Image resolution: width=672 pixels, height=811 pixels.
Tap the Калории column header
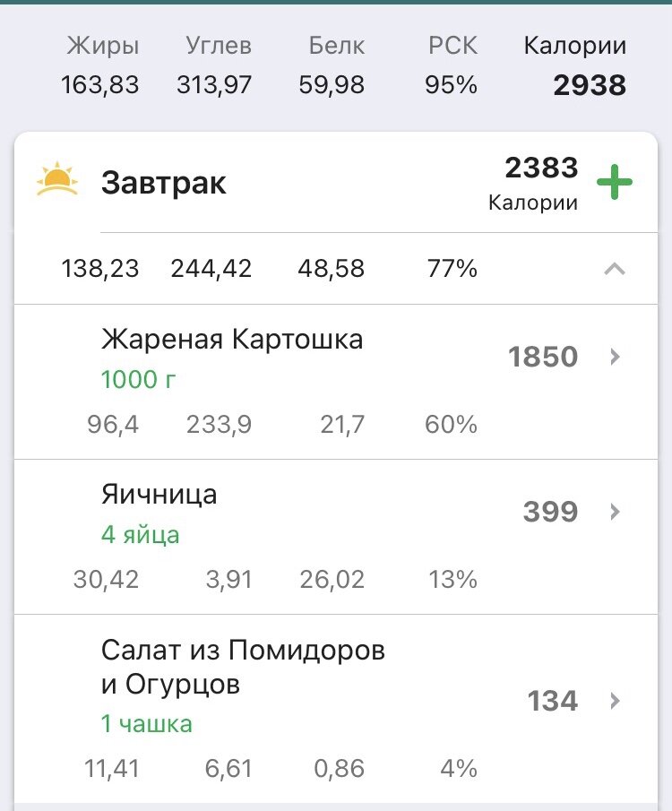click(x=574, y=46)
